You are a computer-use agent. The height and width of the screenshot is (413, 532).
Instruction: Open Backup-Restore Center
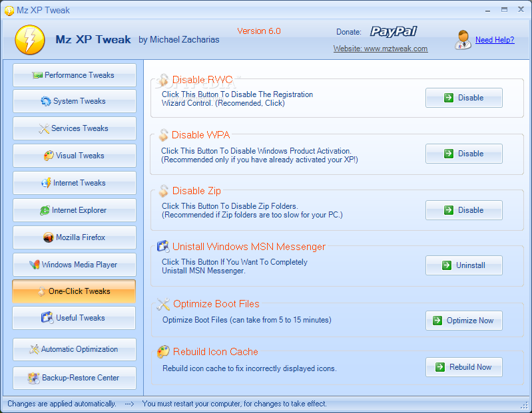[x=75, y=378]
